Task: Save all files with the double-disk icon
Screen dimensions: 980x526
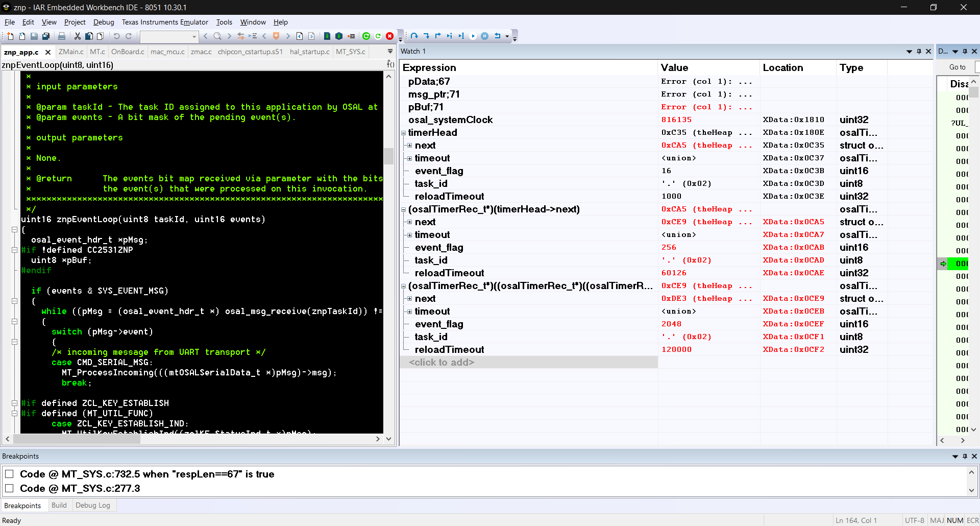Action: coord(46,36)
